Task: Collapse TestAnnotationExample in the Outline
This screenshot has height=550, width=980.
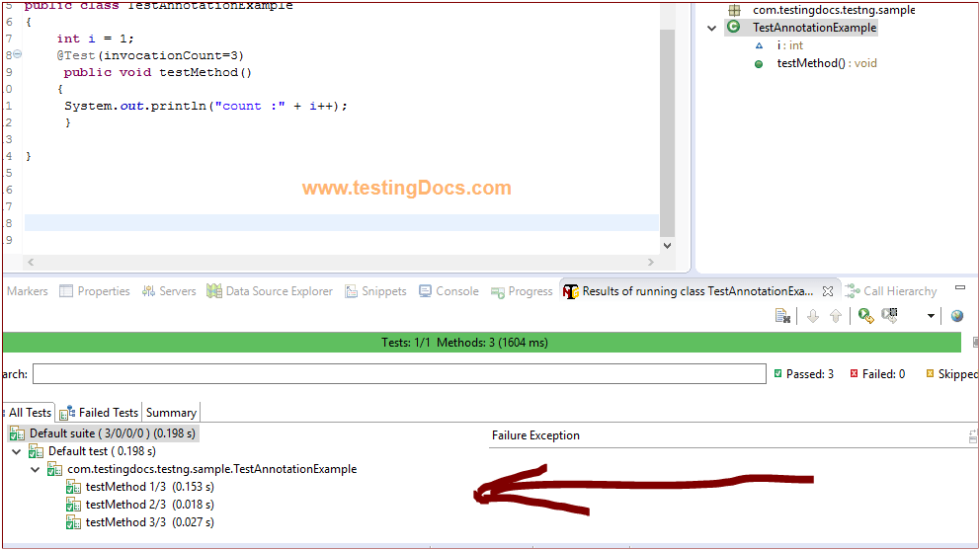Action: point(711,28)
